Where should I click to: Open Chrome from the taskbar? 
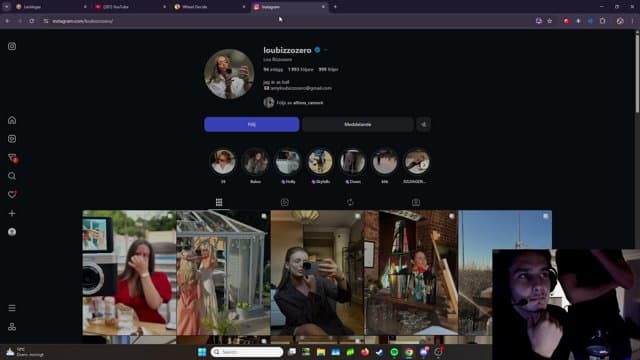pyautogui.click(x=409, y=352)
